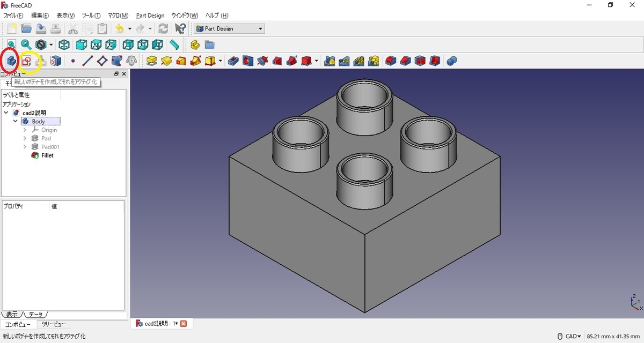Select the Draft tool

(420, 61)
